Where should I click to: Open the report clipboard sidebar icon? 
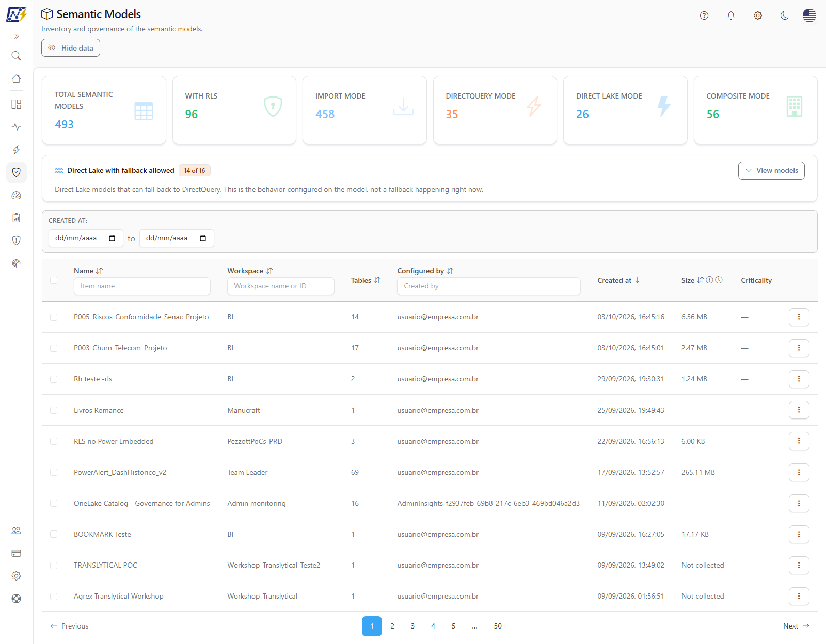click(16, 218)
